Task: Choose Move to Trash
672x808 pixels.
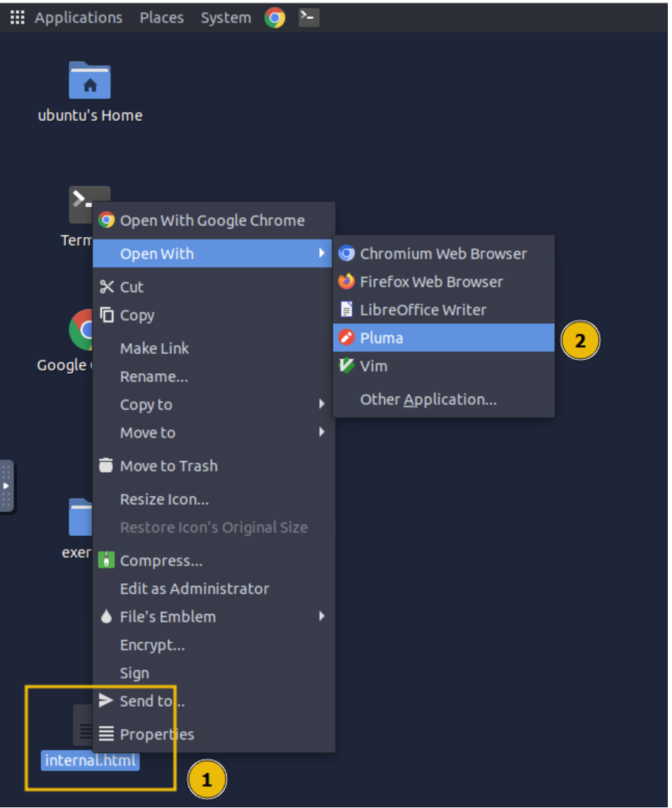Action: [x=214, y=466]
